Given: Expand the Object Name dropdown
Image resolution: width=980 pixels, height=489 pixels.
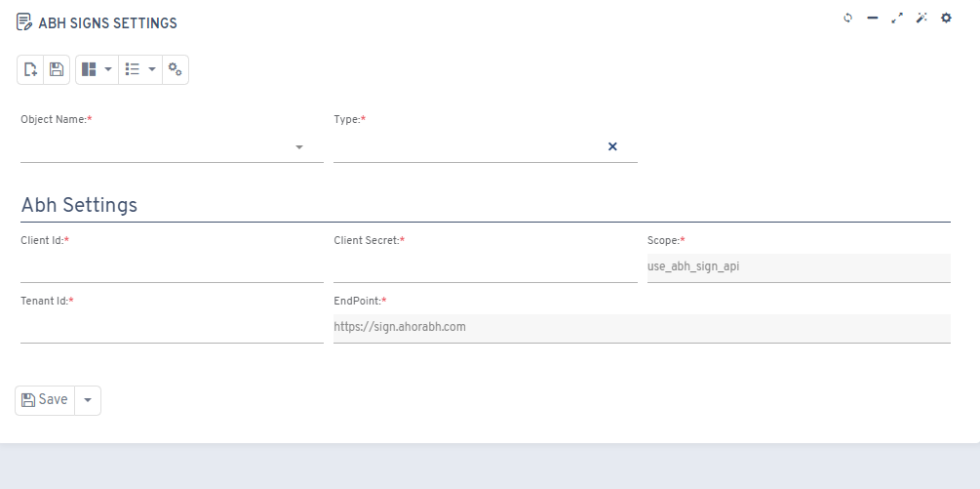Looking at the screenshot, I should click(299, 147).
